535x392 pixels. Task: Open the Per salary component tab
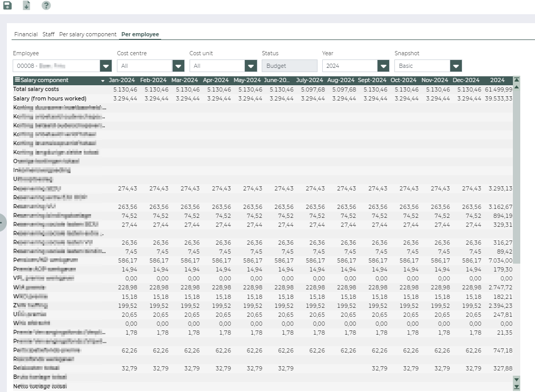pyautogui.click(x=88, y=34)
